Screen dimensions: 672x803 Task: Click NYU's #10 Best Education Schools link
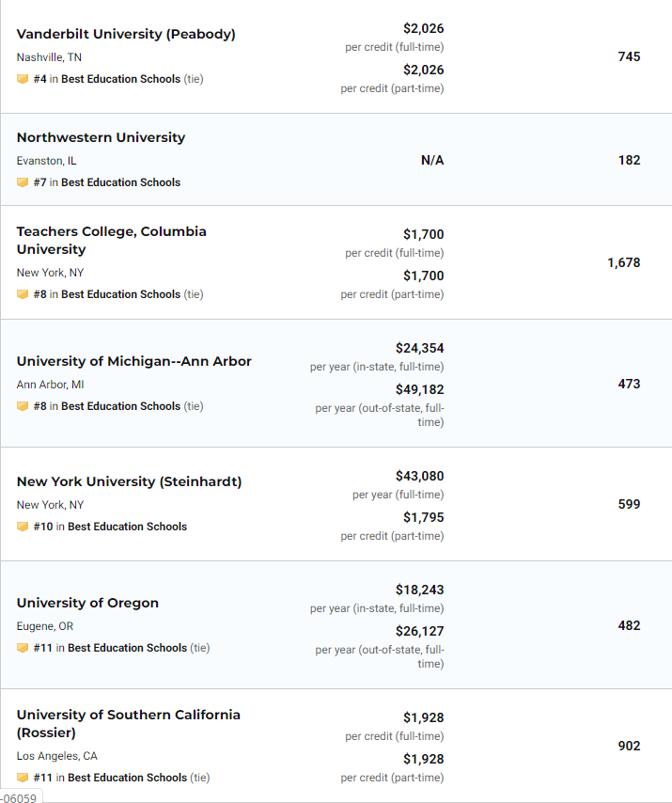(x=110, y=527)
